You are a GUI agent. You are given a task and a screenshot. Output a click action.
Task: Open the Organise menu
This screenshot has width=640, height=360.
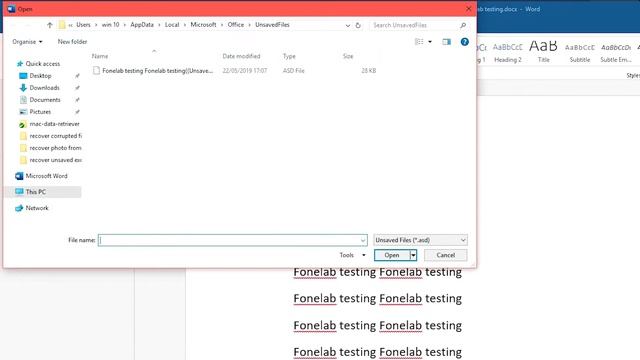(x=27, y=42)
